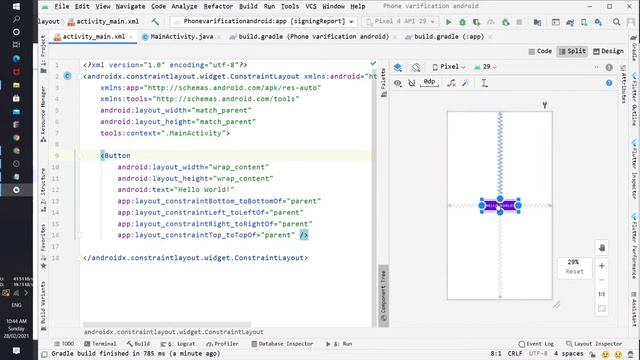Click Windows taskbar search icon
The image size is (640, 360).
16,19
